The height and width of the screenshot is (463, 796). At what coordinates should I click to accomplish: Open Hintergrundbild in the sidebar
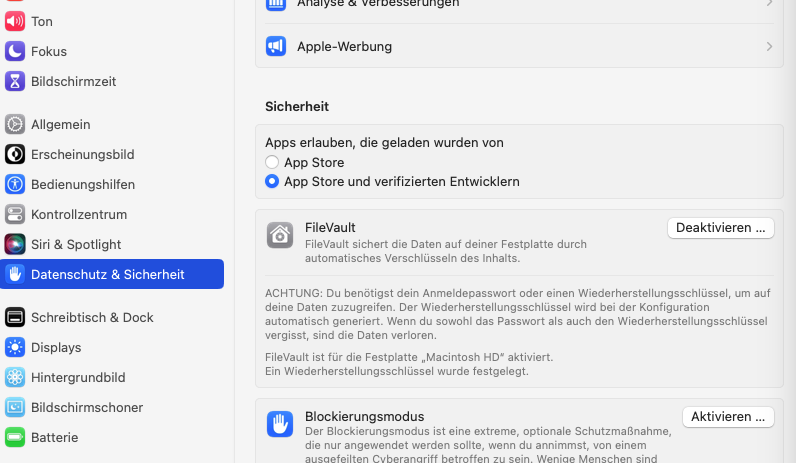(78, 378)
